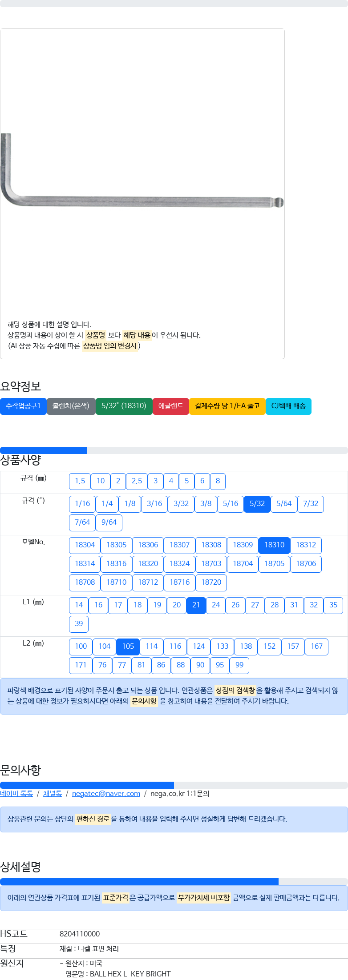Open the 채널톡 chat link
This screenshot has height=980, width=348.
coord(53,793)
